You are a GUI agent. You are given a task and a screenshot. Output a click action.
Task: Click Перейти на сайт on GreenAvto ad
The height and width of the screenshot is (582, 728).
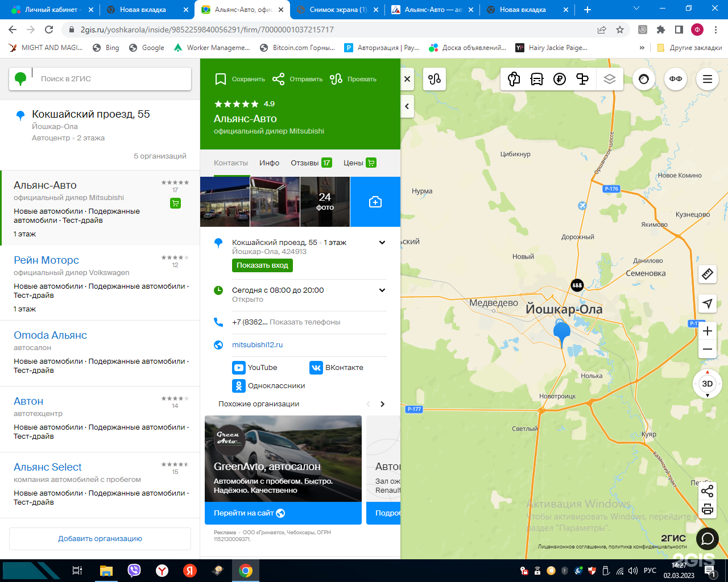tap(283, 513)
